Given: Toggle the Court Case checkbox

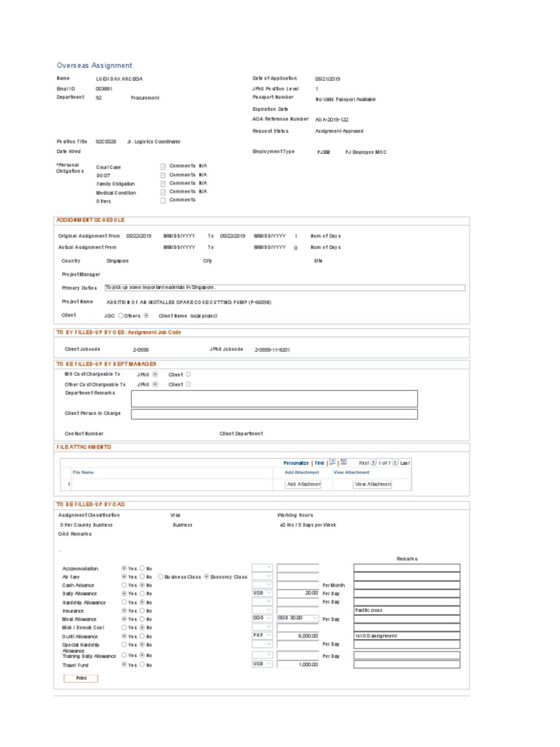Looking at the screenshot, I should (163, 166).
